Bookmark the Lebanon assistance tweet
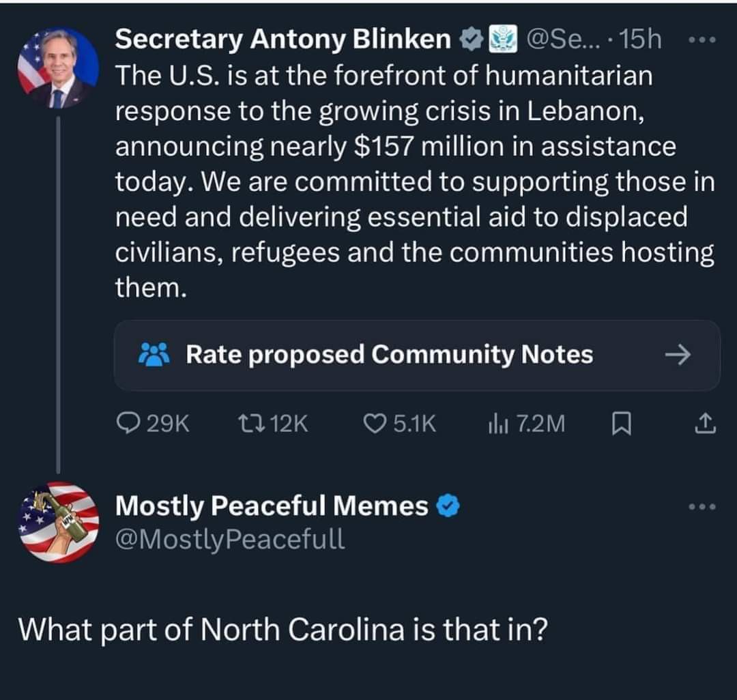Screen dimensions: 737x700 point(620,425)
